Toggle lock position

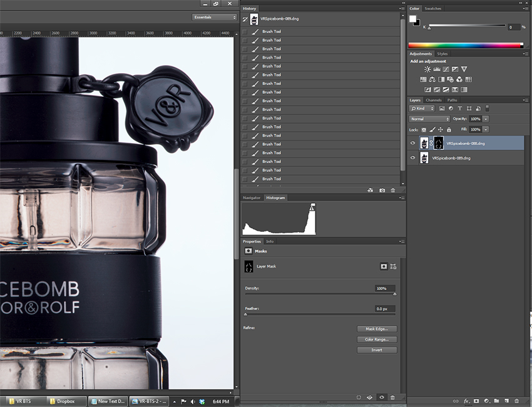[x=441, y=129]
